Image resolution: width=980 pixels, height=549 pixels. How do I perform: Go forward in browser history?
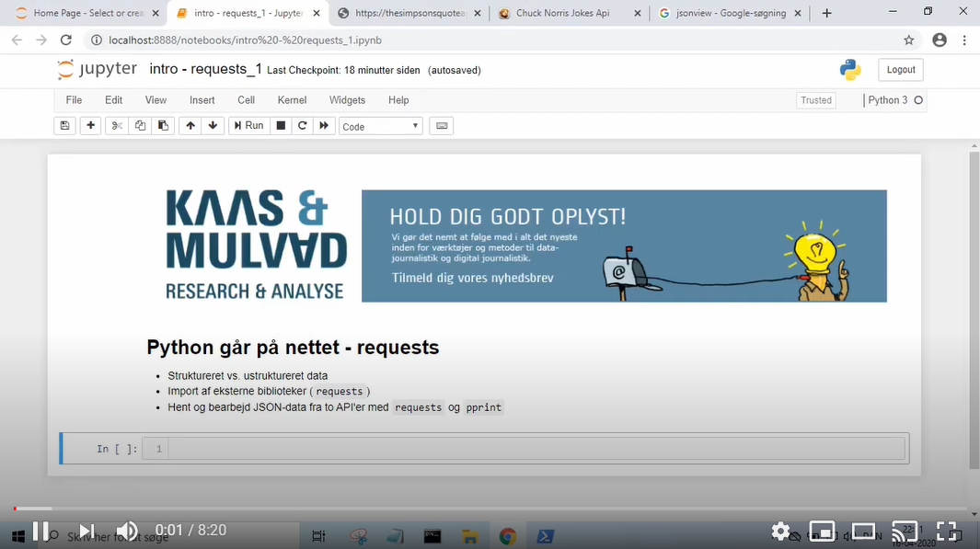41,40
